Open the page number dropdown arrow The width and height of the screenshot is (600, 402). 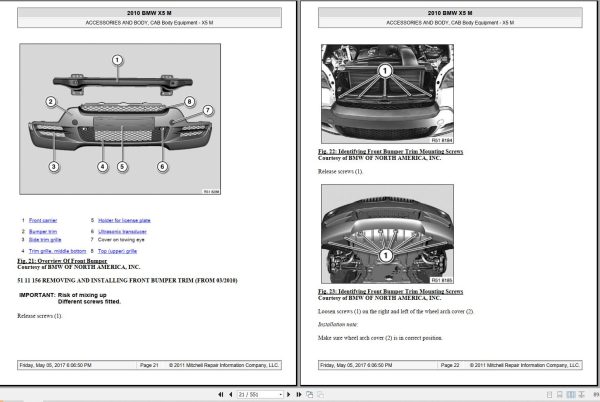click(x=280, y=394)
